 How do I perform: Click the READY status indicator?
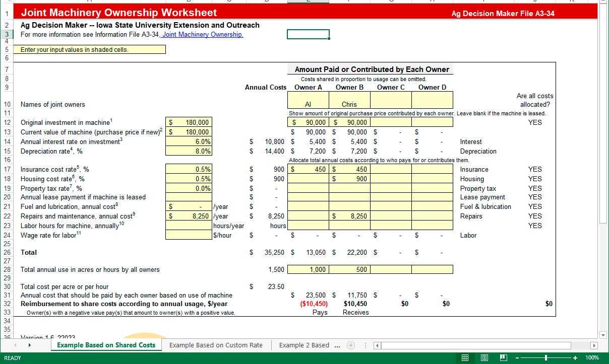(13, 357)
